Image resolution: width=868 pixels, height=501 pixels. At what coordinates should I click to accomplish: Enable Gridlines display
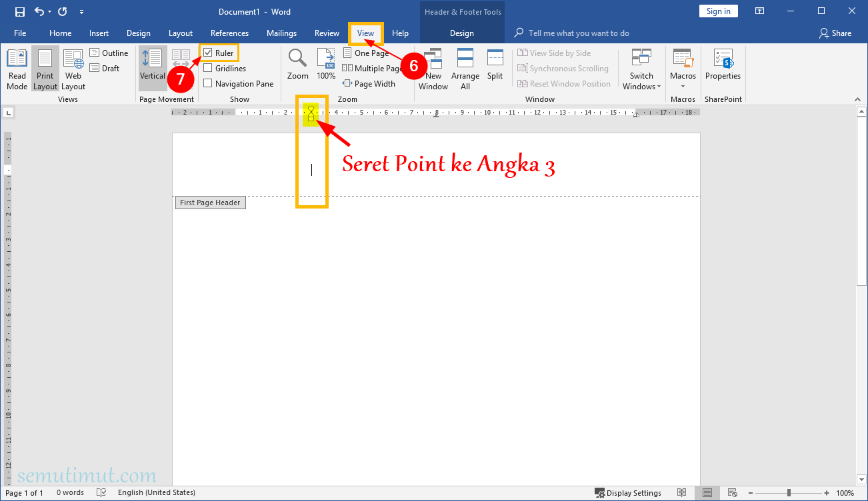tap(208, 68)
